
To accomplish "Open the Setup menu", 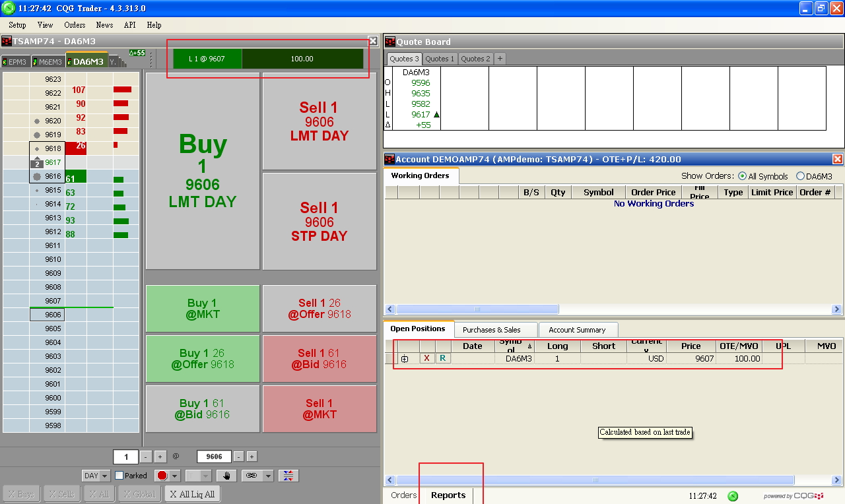I will 17,25.
